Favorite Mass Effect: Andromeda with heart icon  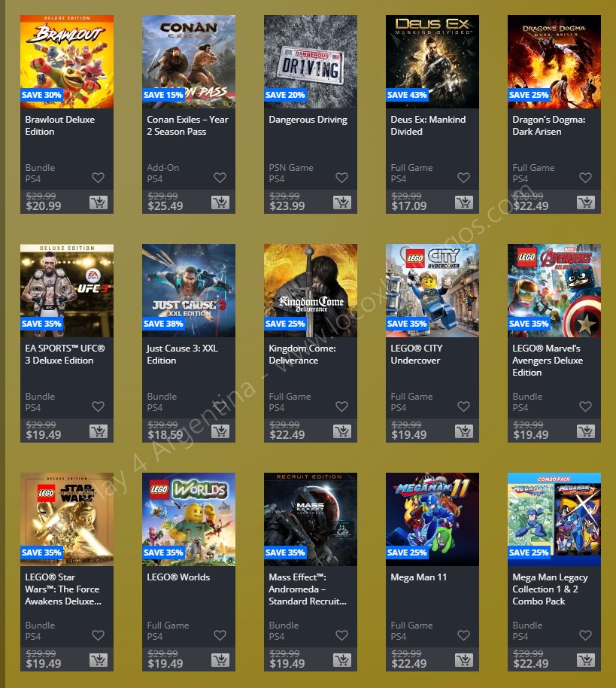pyautogui.click(x=342, y=635)
